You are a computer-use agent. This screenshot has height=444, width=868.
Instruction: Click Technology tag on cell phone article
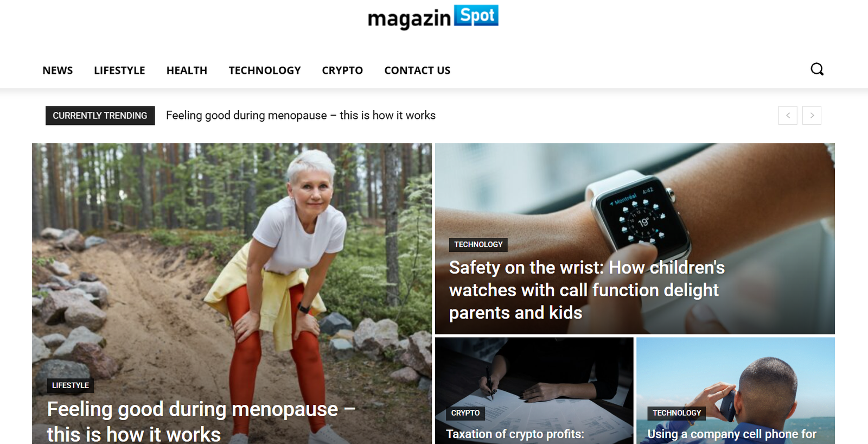(x=676, y=413)
